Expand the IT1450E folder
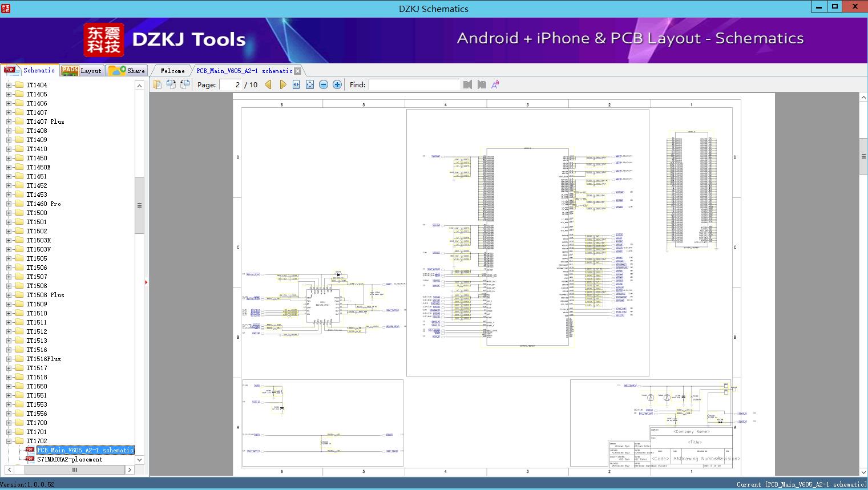The width and height of the screenshot is (868, 490). pos(9,167)
